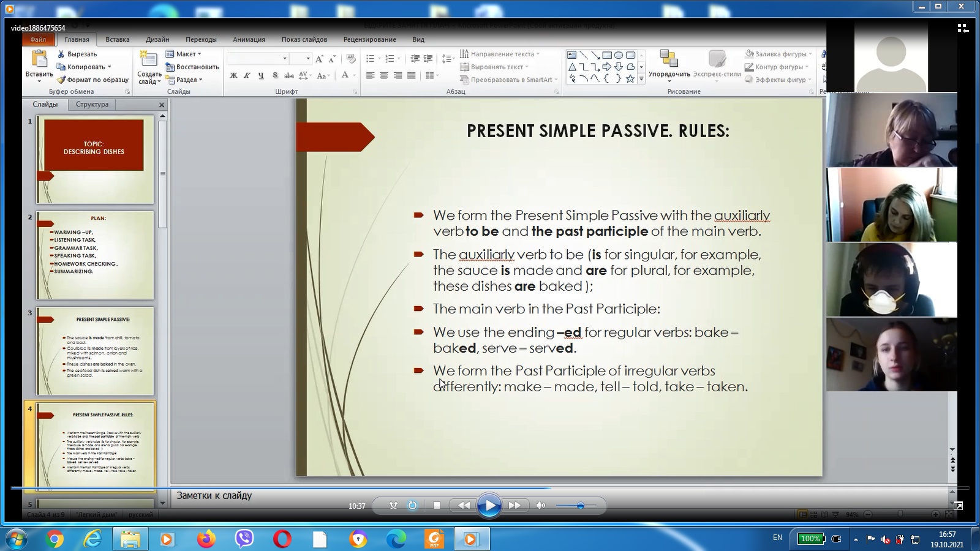This screenshot has height=551, width=980.
Task: Click the Упорядочить arrange icon
Action: click(669, 59)
